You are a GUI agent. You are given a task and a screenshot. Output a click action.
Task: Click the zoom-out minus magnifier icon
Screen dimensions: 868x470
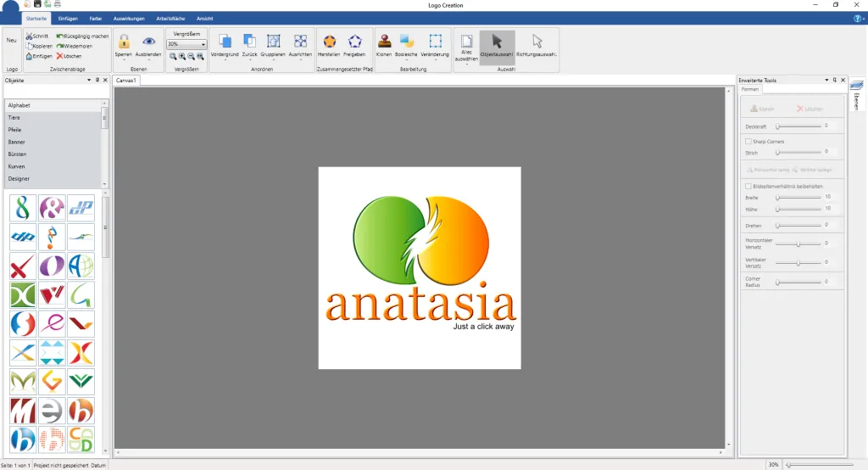[x=191, y=57]
